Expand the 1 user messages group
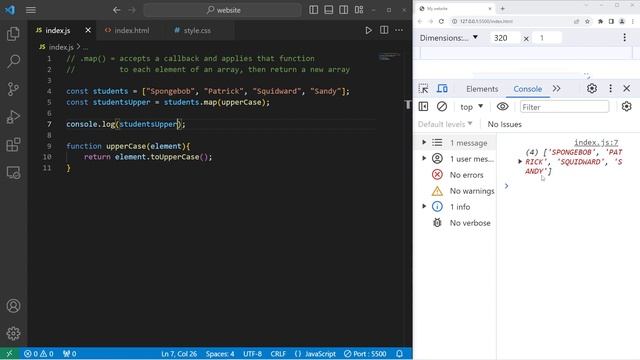This screenshot has height=360, width=640. tap(424, 158)
